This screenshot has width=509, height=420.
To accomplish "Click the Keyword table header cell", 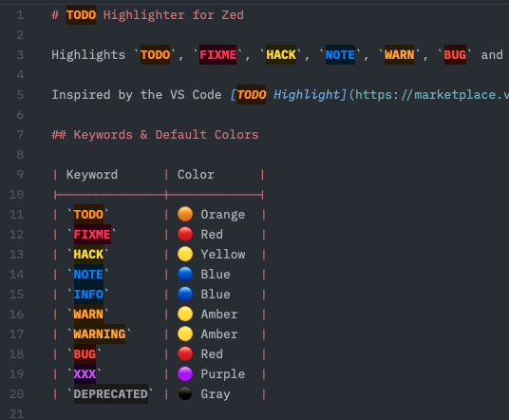I will [x=92, y=175].
